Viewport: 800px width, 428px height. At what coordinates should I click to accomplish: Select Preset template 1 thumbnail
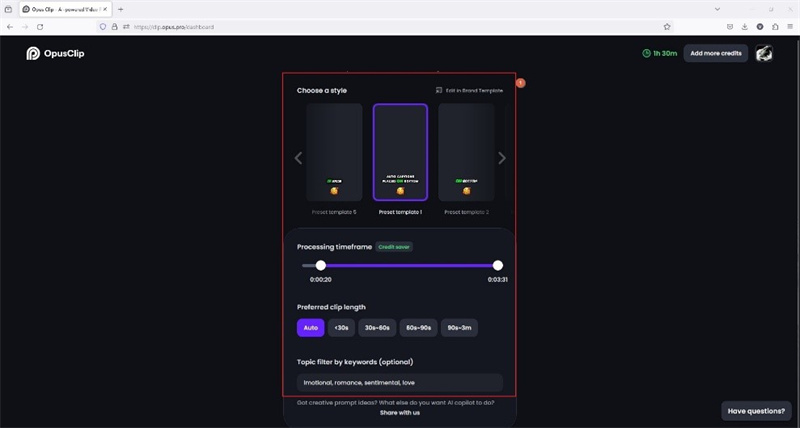[x=401, y=152]
